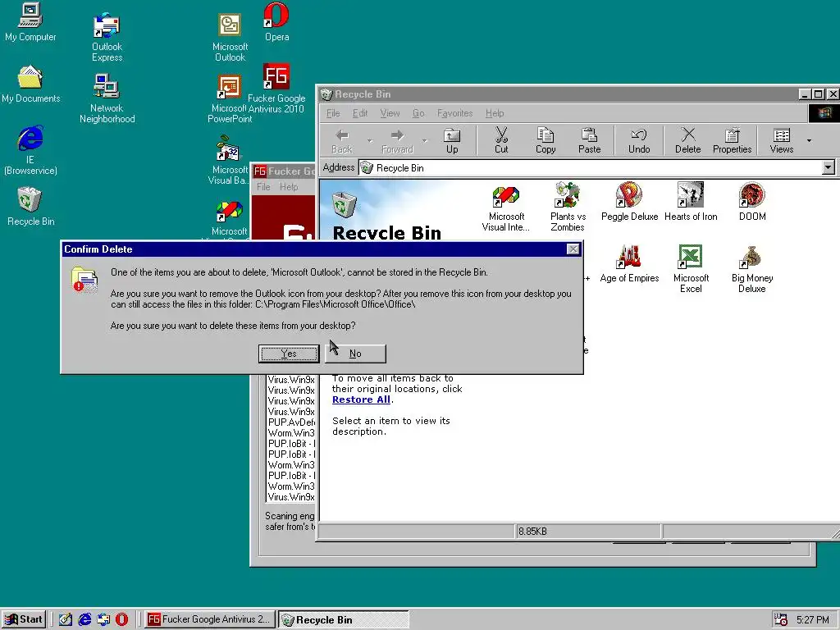Screen dimensions: 840x630
Task: Select the Microsoft Visual Basic desktop shortcut
Action: 229,160
